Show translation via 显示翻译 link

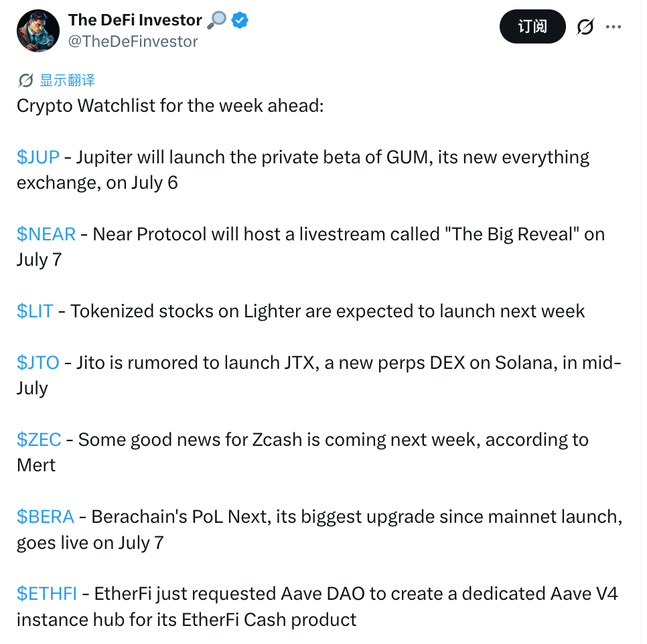[67, 80]
